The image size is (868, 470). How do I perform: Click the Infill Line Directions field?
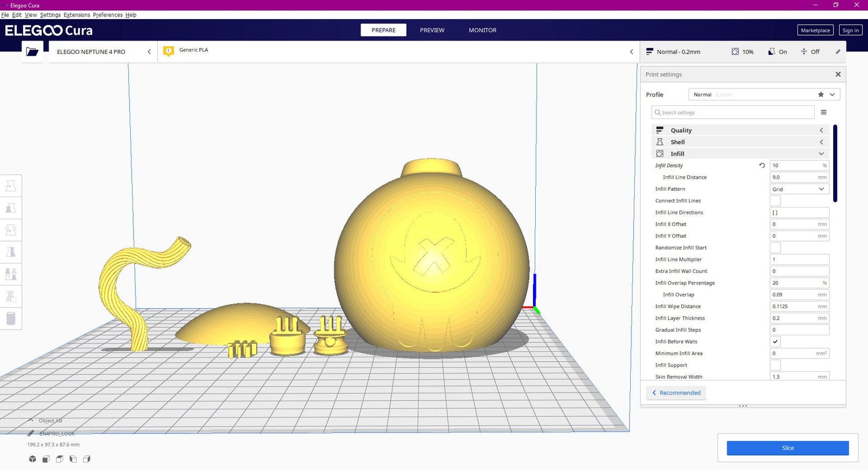[800, 212]
